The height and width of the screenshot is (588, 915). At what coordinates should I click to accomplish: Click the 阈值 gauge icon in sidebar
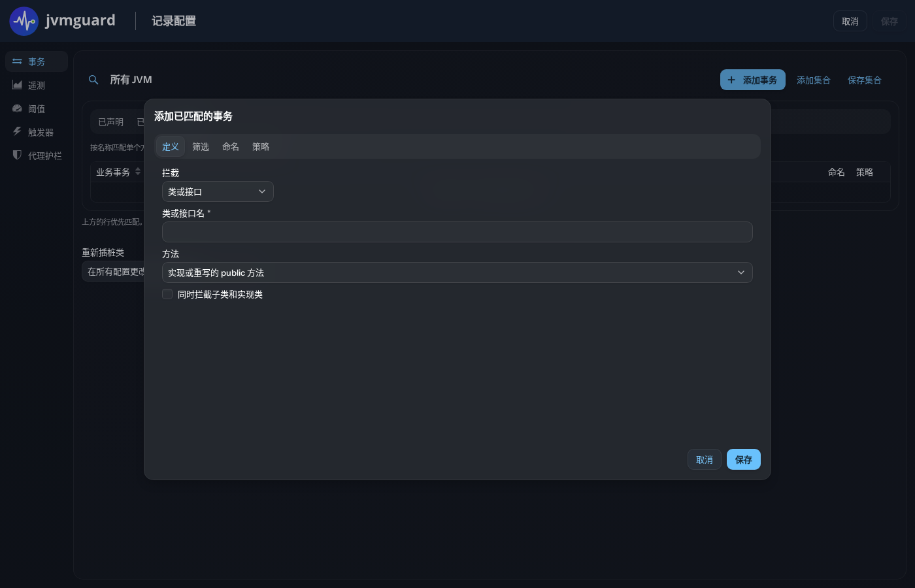(x=17, y=108)
